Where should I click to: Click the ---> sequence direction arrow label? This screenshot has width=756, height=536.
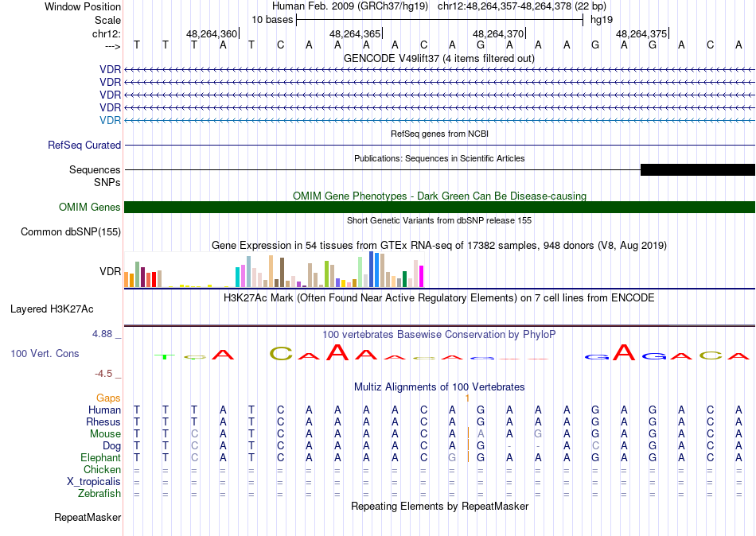point(113,46)
